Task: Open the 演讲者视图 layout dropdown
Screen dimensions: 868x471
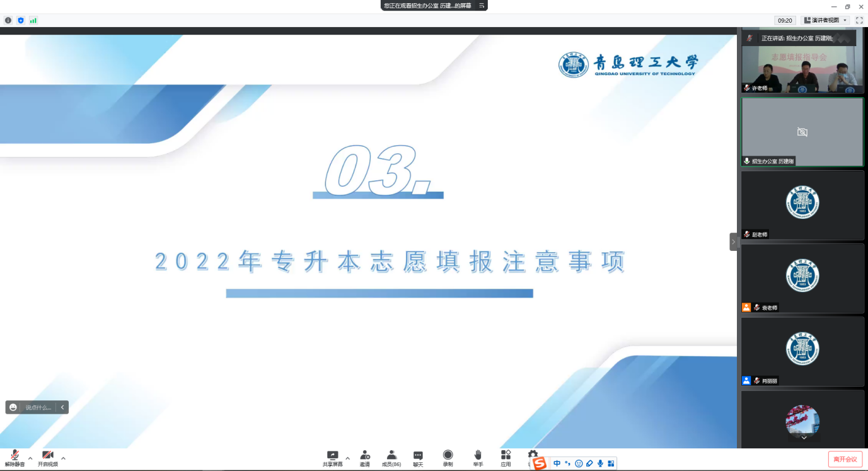Action: tap(824, 20)
